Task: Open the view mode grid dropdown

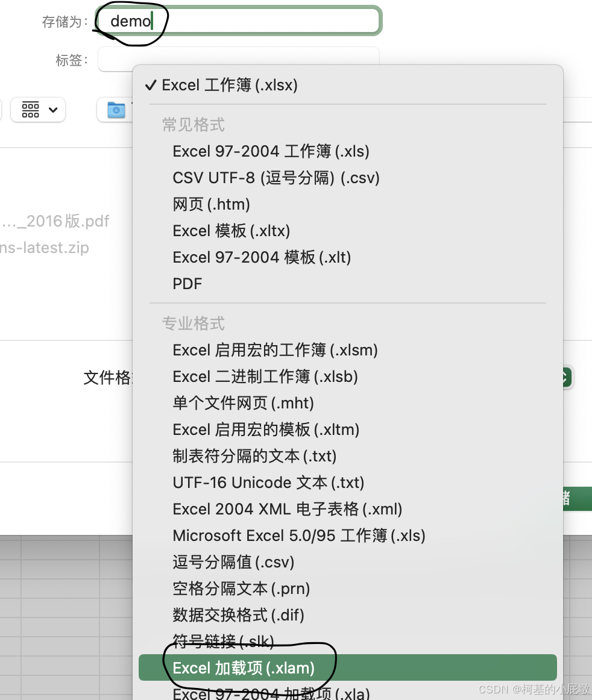Action: click(38, 110)
